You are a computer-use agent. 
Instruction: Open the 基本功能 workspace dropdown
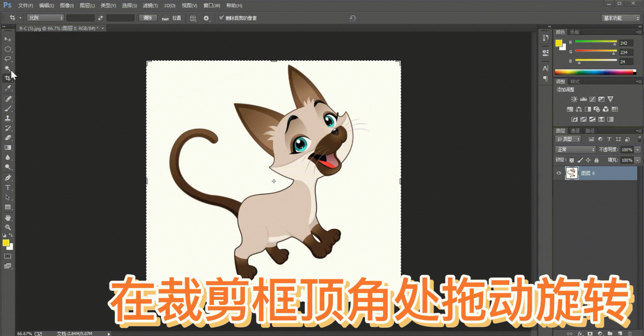[x=620, y=18]
